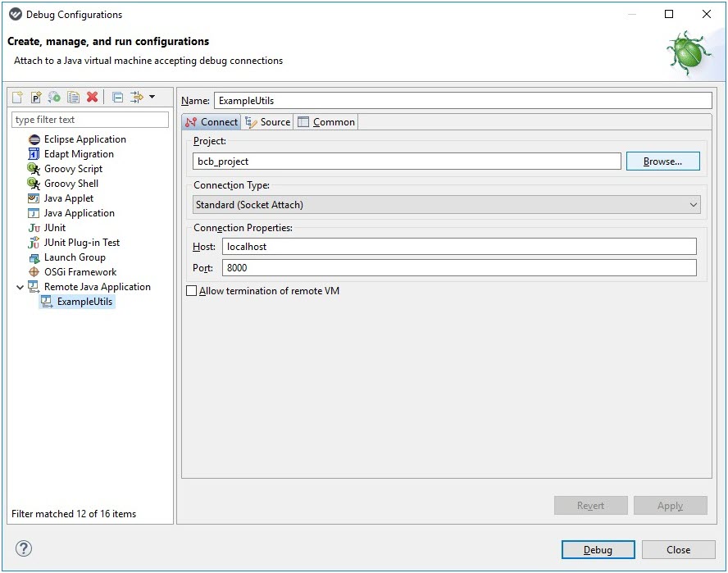Click the OSGi Framework icon

[x=34, y=272]
